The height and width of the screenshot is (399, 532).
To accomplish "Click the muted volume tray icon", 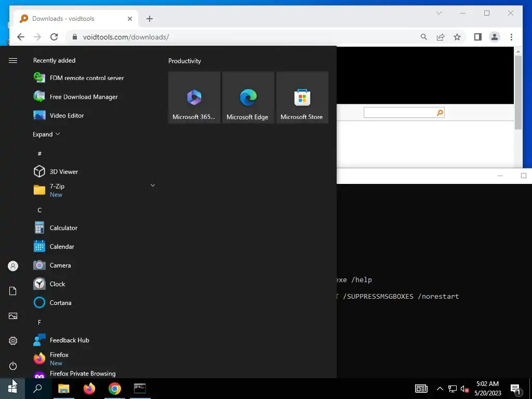I will tap(464, 389).
